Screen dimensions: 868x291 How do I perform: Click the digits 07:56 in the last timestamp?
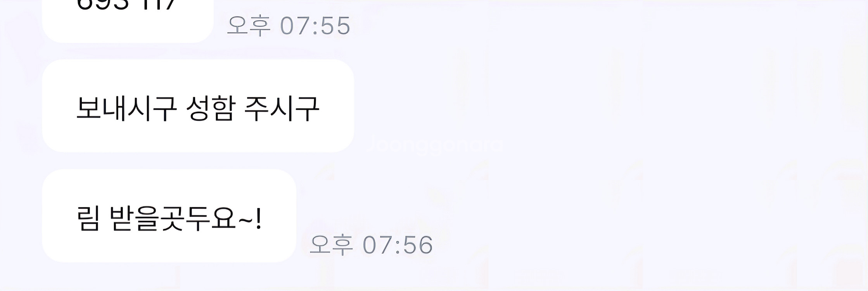pos(398,245)
